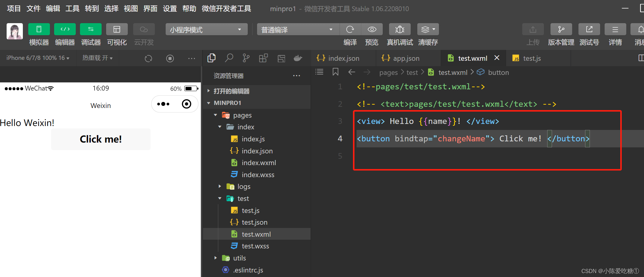644x277 pixels.
Task: Expand the utils folder
Action: (257, 258)
